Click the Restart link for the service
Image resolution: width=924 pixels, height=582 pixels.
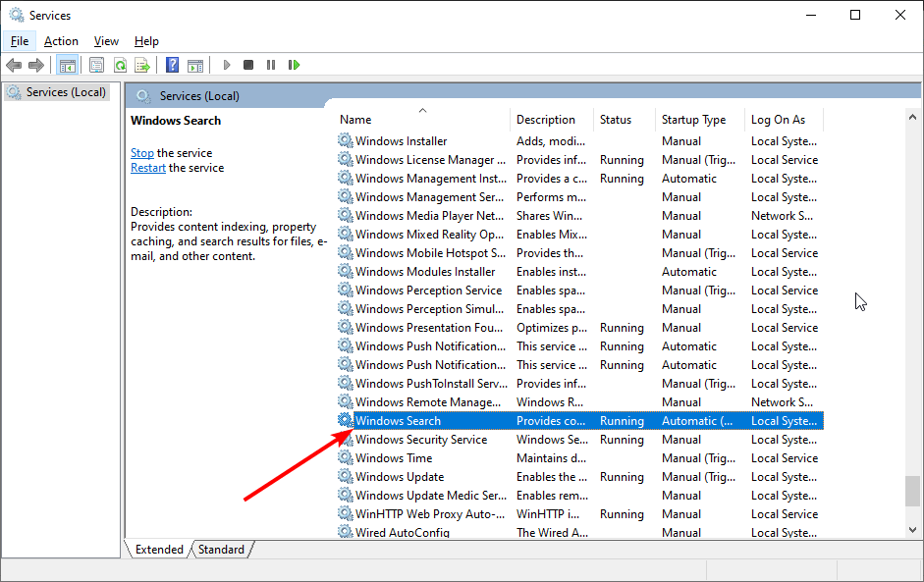click(x=147, y=167)
